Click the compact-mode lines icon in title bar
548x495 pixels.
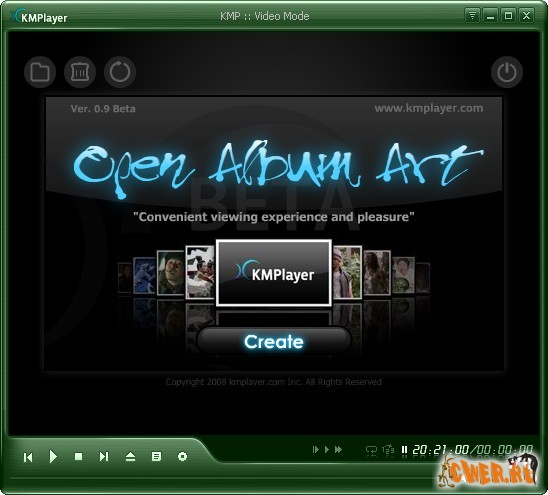click(472, 16)
